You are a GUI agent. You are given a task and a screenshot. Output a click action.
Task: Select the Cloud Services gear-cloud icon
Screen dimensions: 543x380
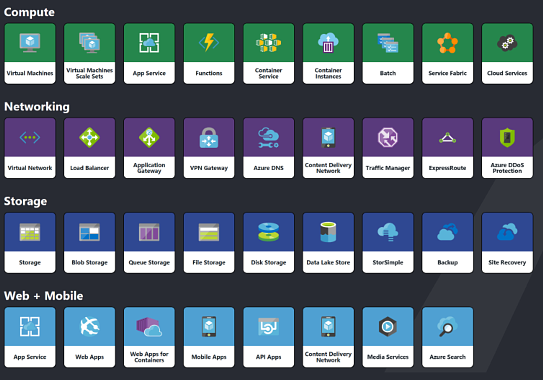pos(507,43)
